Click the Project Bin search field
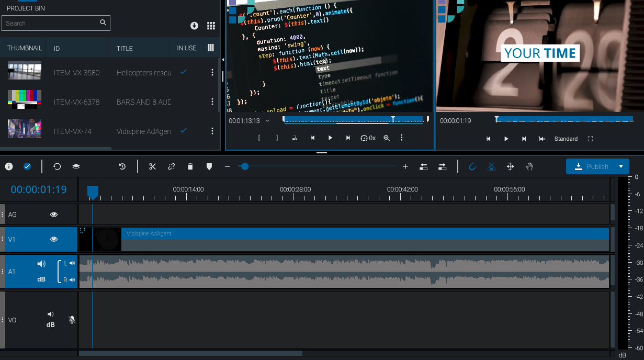This screenshot has height=360, width=644. [51, 23]
